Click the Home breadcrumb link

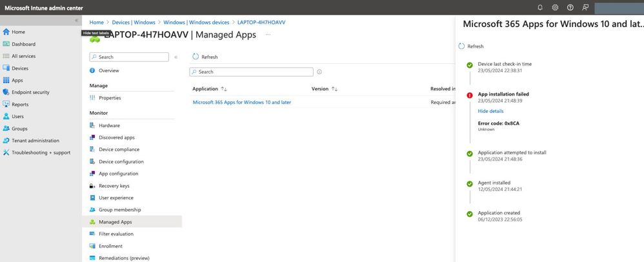(97, 23)
